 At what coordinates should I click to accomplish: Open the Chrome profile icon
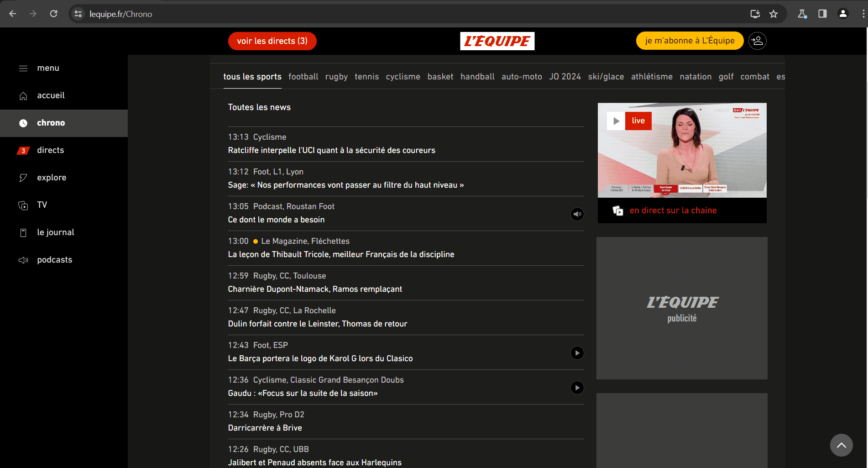click(843, 14)
